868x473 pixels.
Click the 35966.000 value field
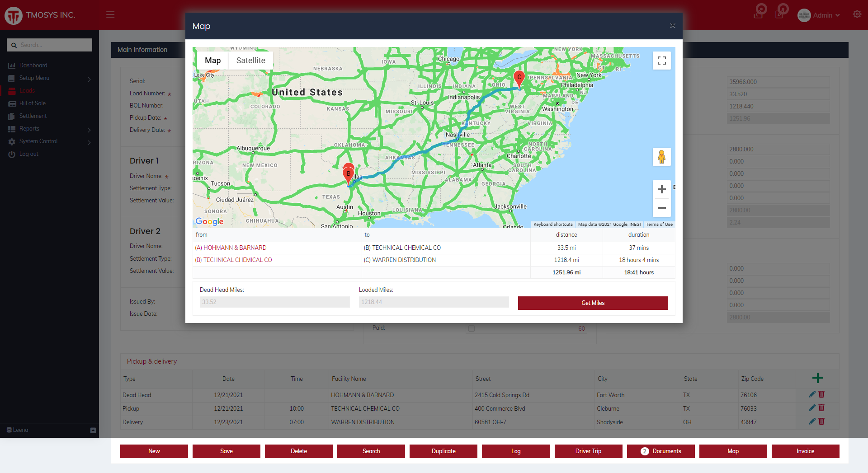pyautogui.click(x=778, y=82)
